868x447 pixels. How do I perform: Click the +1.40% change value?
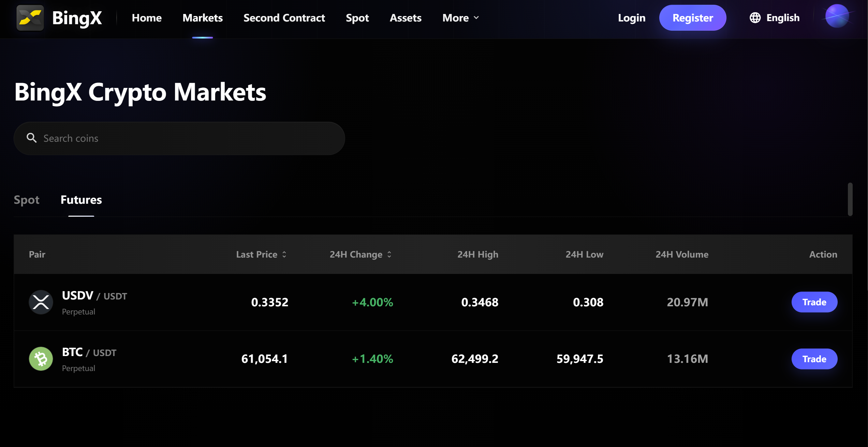(x=372, y=359)
